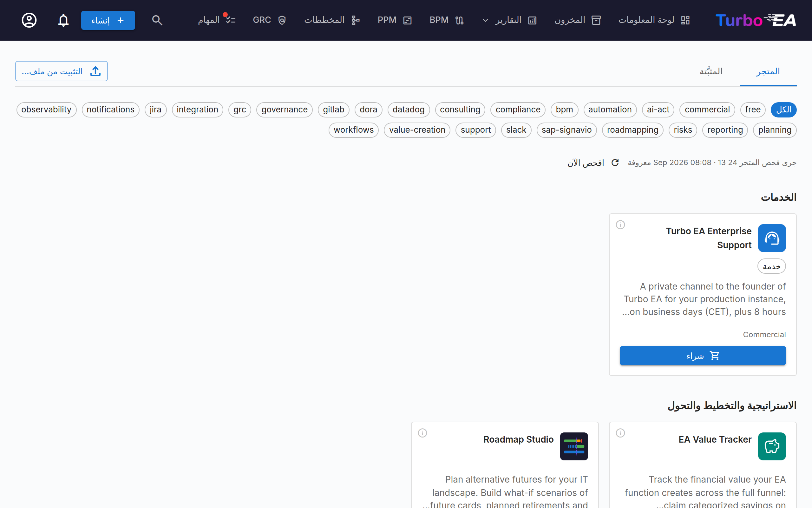Screen dimensions: 812x508
Task: Toggle the jira filter chip
Action: coord(155,110)
